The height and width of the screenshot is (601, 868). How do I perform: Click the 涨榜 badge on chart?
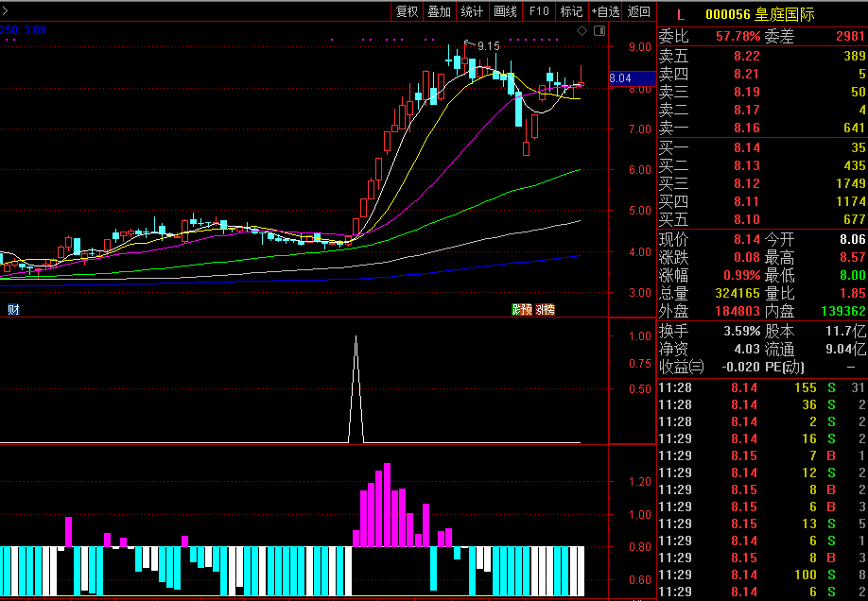(545, 309)
